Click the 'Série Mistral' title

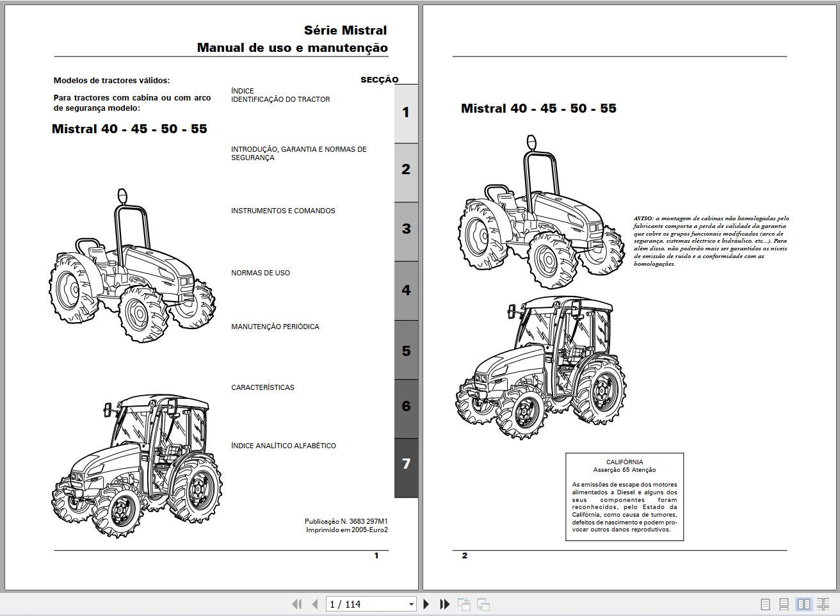(345, 30)
